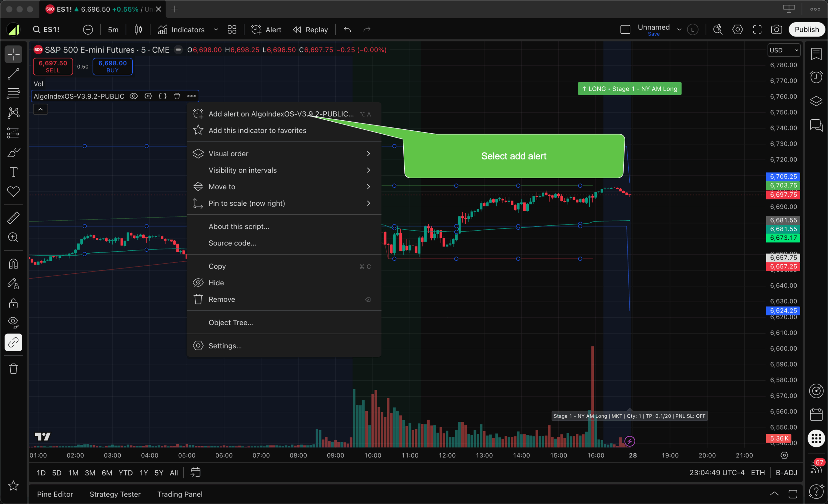The width and height of the screenshot is (828, 504).
Task: Open the alerts clock icon in right sidebar
Action: click(816, 77)
